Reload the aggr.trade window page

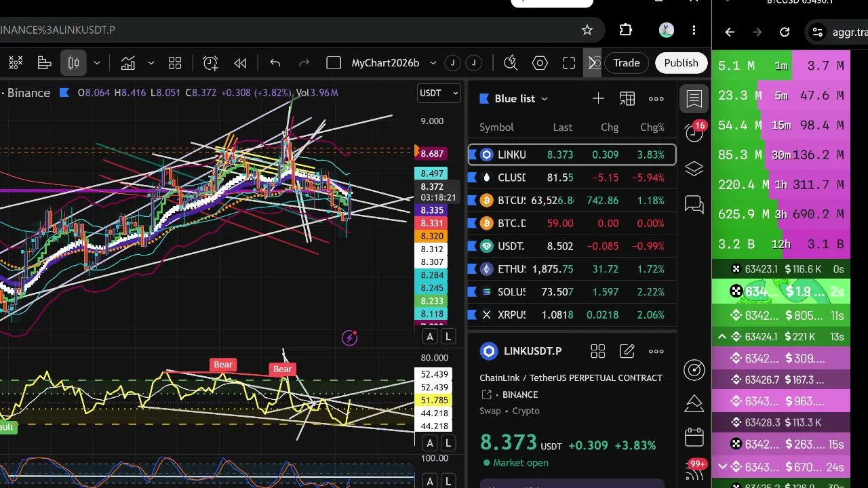coord(785,32)
